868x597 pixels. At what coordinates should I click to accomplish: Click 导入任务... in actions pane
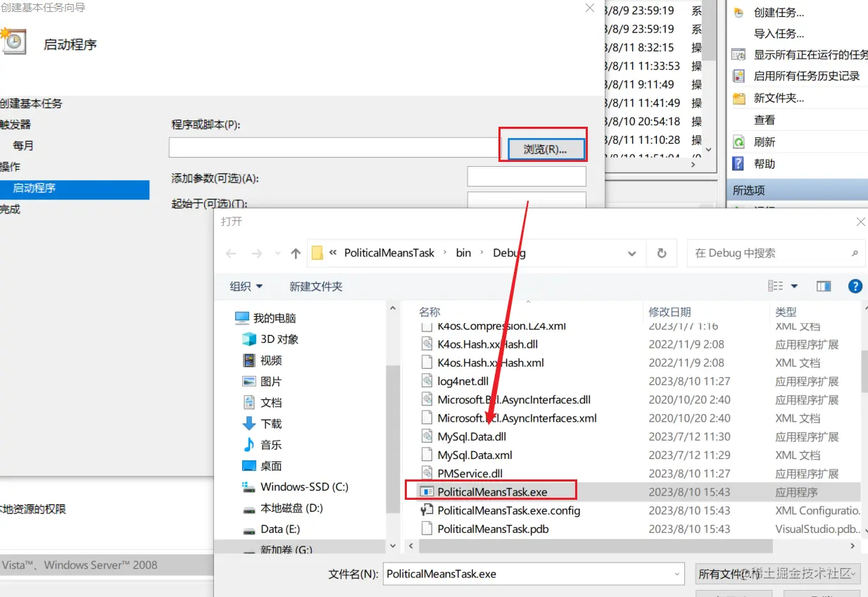[x=779, y=33]
